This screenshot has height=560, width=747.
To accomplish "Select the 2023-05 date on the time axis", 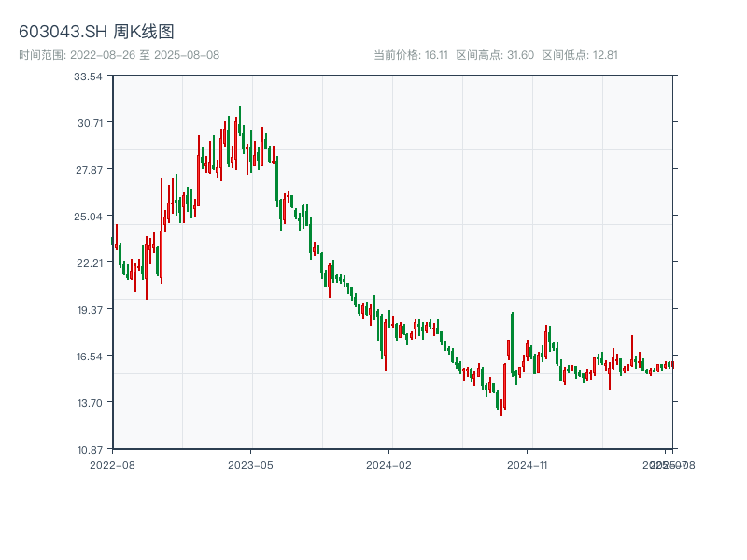I will tap(250, 464).
